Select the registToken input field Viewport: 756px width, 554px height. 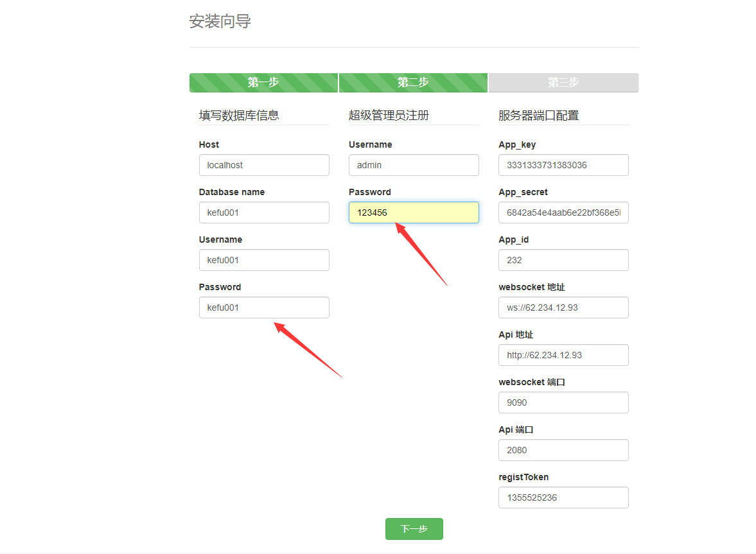(x=563, y=498)
